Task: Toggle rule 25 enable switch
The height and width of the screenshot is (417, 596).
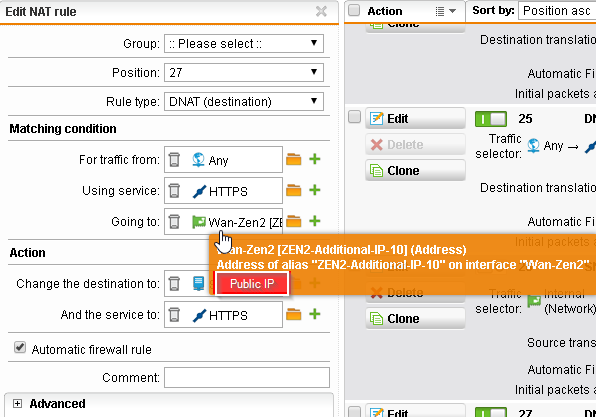Action: pyautogui.click(x=491, y=119)
